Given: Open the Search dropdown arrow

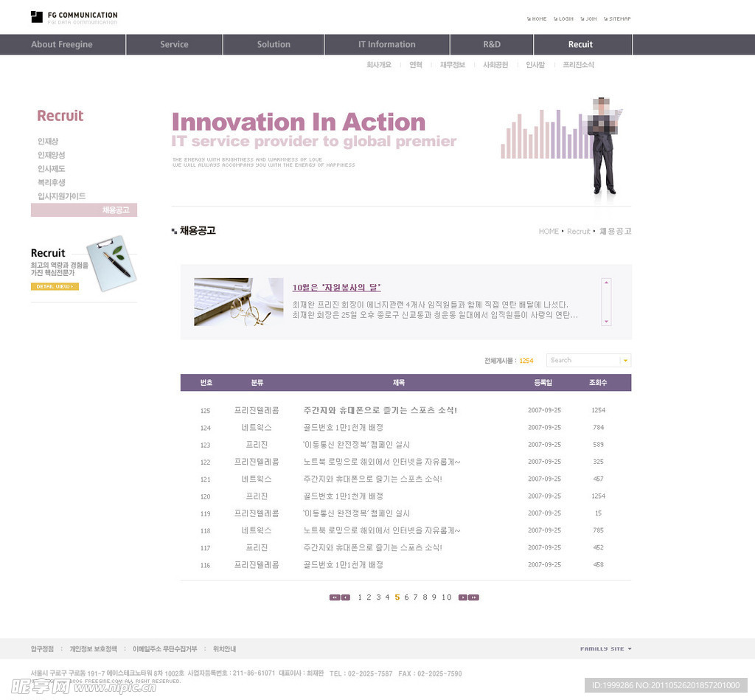Looking at the screenshot, I should click(x=625, y=361).
